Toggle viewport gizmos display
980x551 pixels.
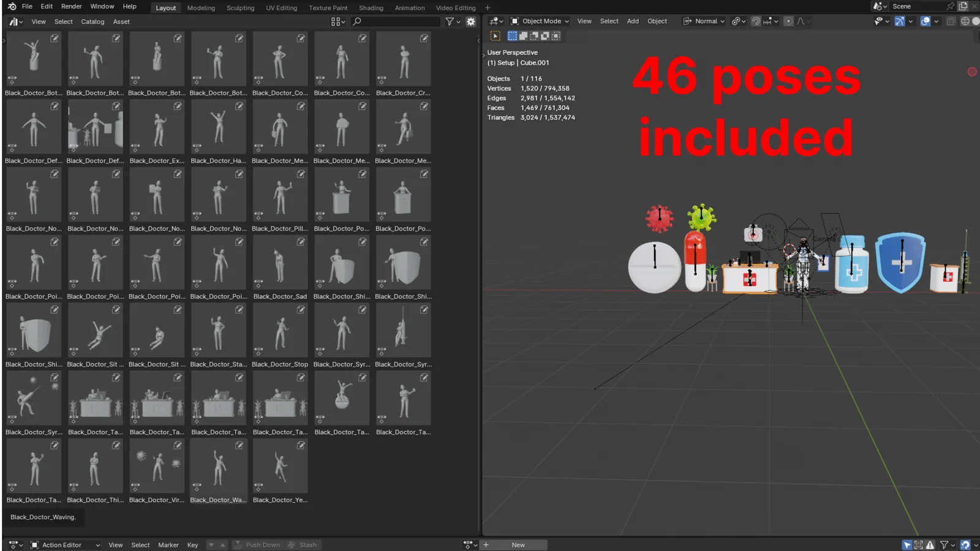point(899,21)
